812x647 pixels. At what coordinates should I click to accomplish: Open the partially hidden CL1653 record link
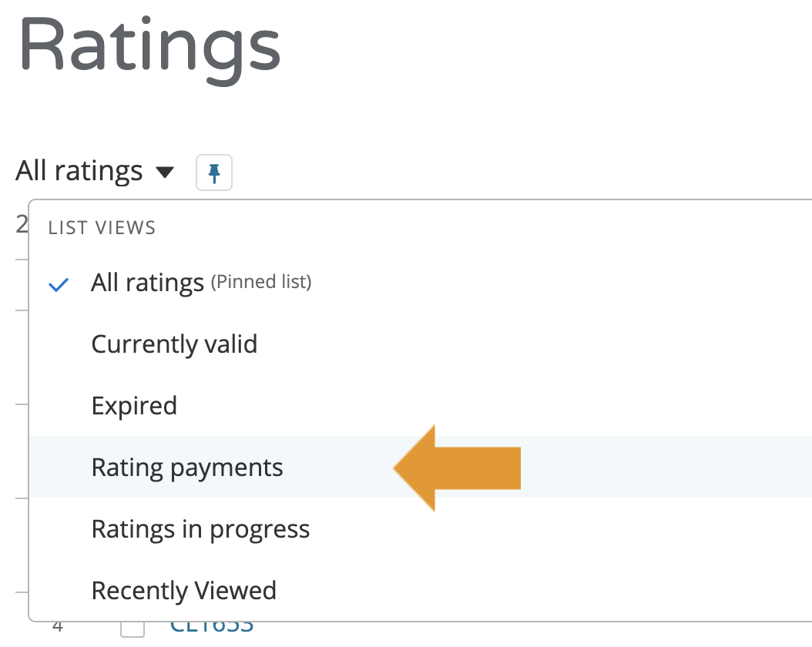(212, 627)
